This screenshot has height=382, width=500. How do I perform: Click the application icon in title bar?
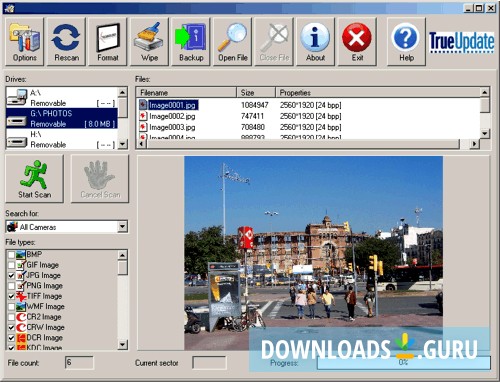[9, 8]
